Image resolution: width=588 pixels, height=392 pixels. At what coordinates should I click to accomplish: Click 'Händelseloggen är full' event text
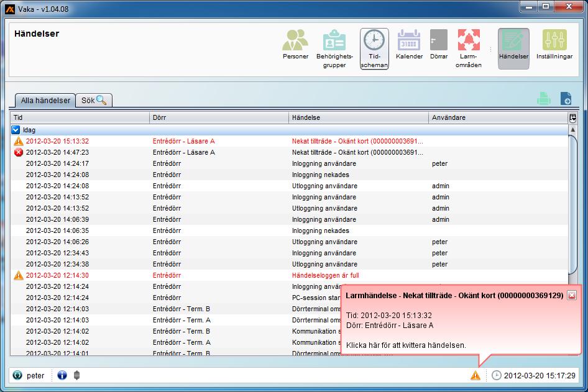coord(325,275)
